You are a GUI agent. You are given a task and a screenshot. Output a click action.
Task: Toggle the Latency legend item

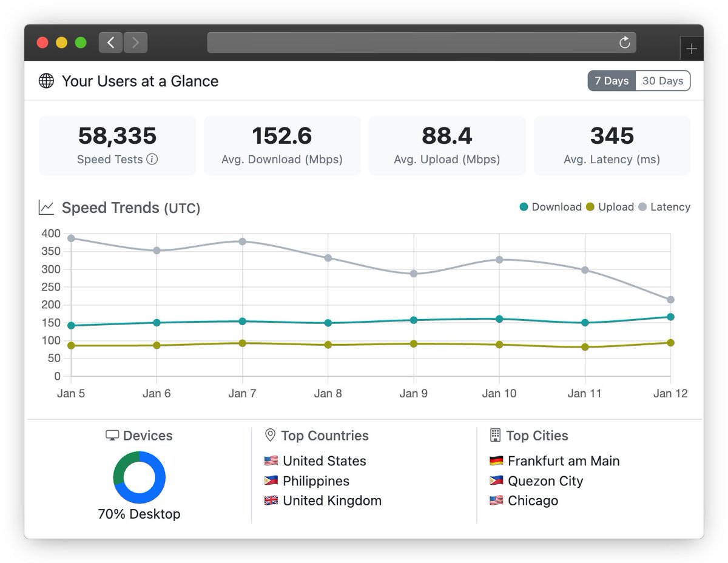pyautogui.click(x=664, y=207)
